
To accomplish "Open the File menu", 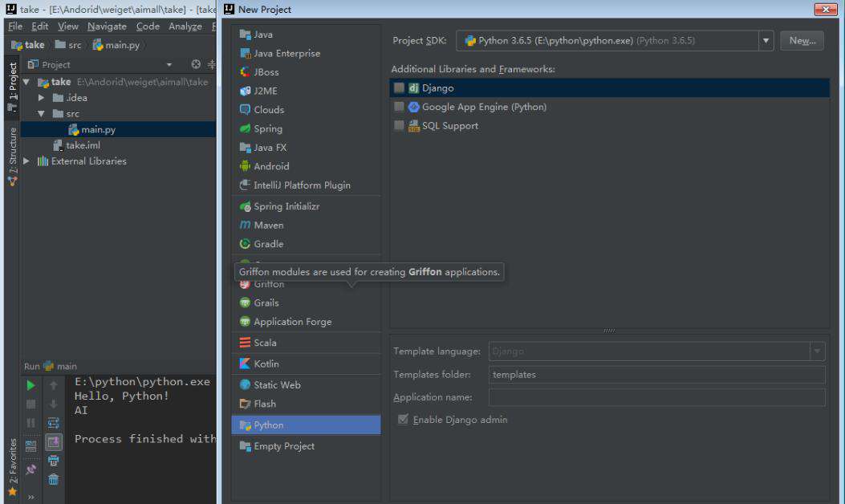I will point(15,26).
